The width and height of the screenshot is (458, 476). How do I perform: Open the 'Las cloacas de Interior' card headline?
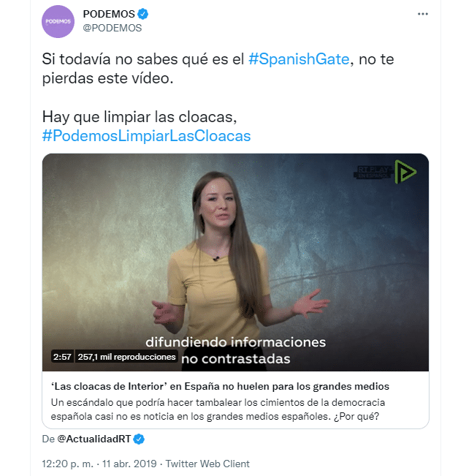220,387
